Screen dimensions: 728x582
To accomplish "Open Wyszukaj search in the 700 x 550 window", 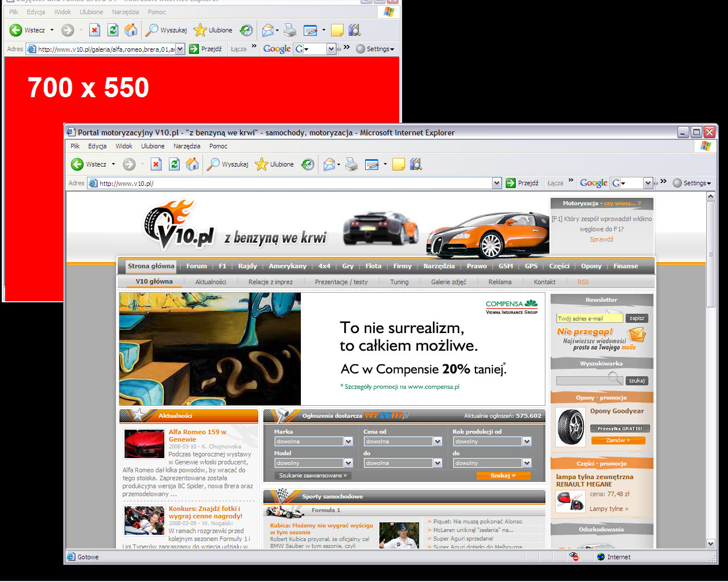I will tap(166, 30).
